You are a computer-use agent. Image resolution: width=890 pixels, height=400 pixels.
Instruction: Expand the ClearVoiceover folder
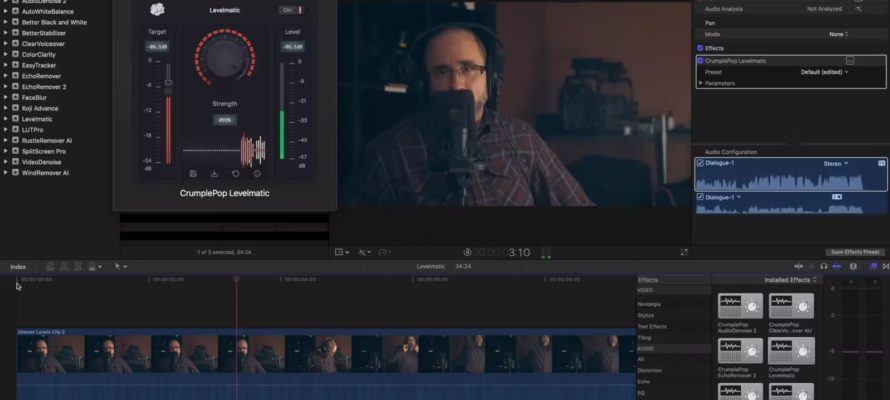point(6,44)
